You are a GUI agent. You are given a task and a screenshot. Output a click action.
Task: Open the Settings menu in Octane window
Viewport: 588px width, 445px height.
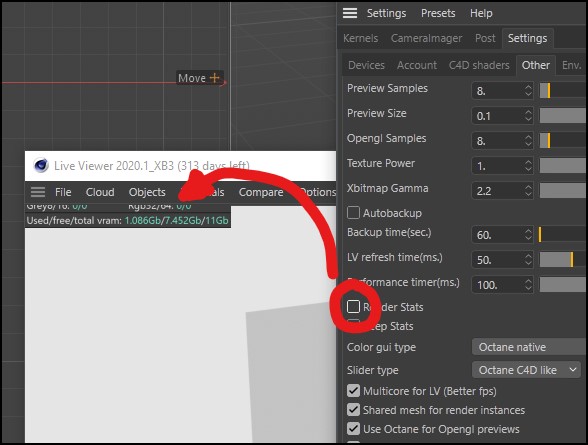coord(386,13)
